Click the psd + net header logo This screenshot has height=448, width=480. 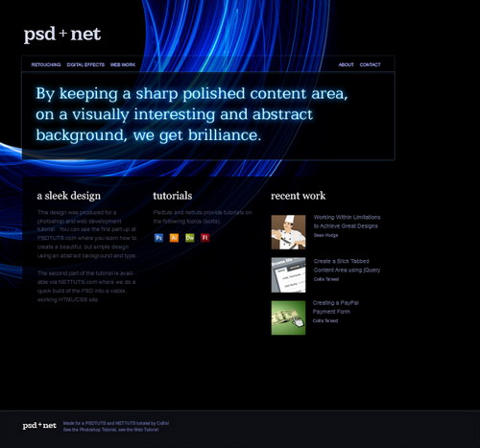(62, 35)
